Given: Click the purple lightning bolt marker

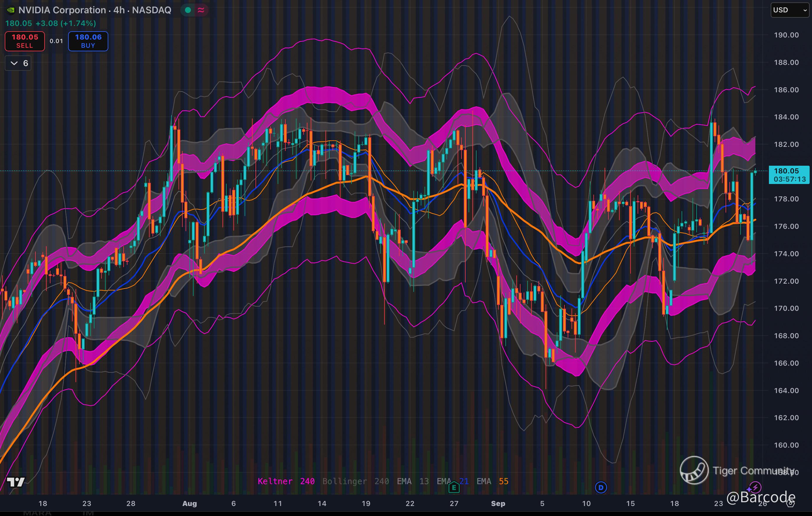Looking at the screenshot, I should tap(755, 487).
